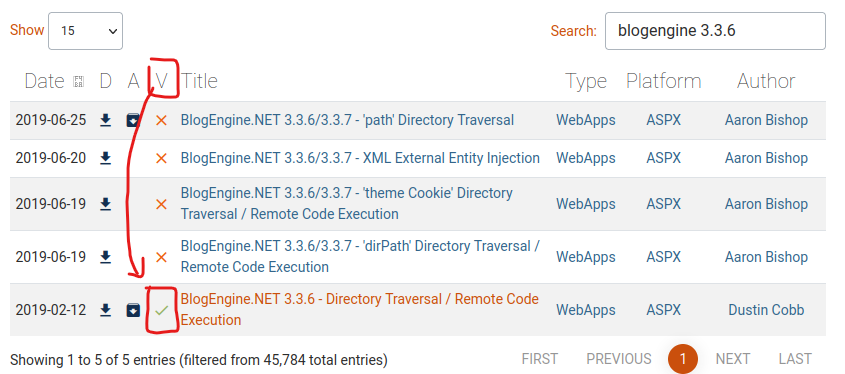
Task: Open vulnerable app archive for 'path' Directory Traversal
Action: [x=133, y=120]
